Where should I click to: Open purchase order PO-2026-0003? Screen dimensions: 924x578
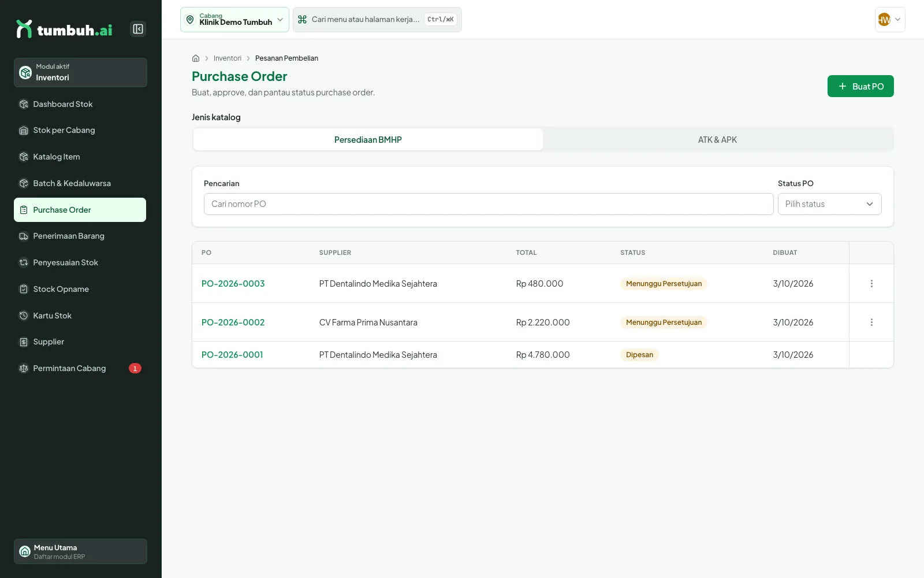(x=233, y=284)
